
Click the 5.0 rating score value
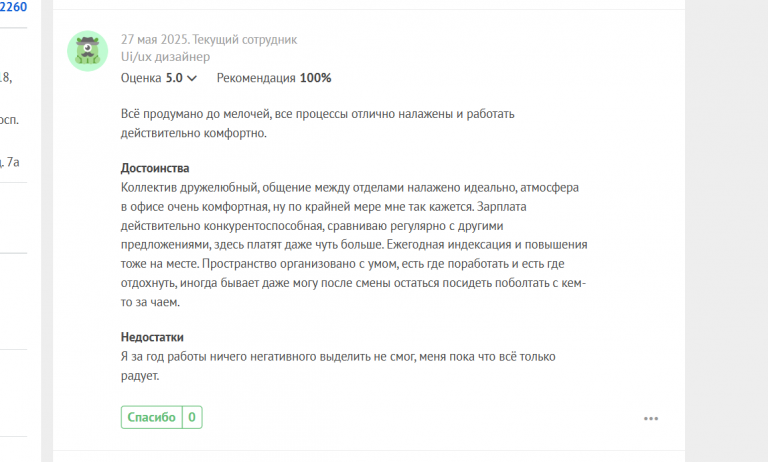pyautogui.click(x=174, y=77)
